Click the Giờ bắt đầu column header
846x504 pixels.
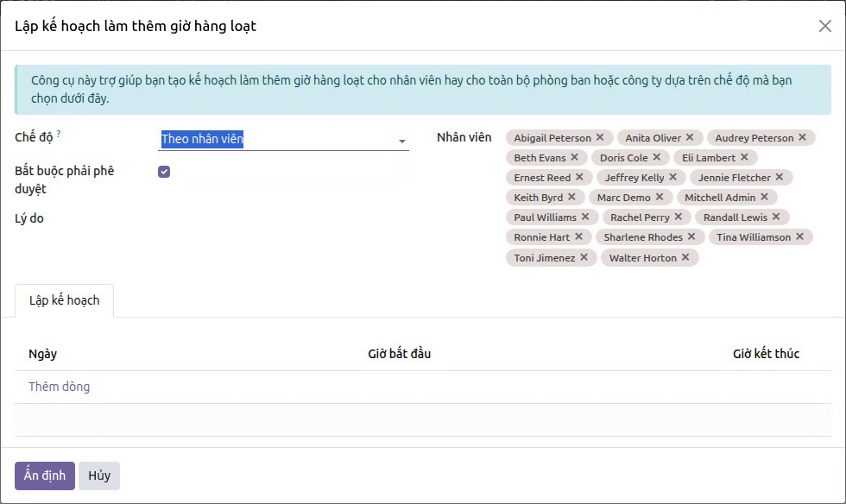[399, 354]
